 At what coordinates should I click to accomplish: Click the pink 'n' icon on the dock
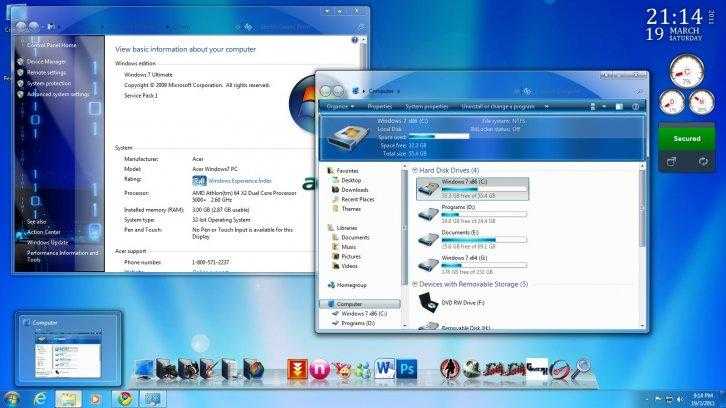coord(319,370)
